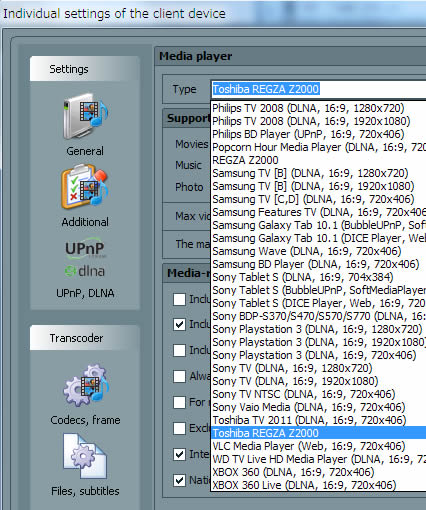Choose Sony Playstation 3 720x406 entry
This screenshot has height=510, width=426.
click(319, 355)
